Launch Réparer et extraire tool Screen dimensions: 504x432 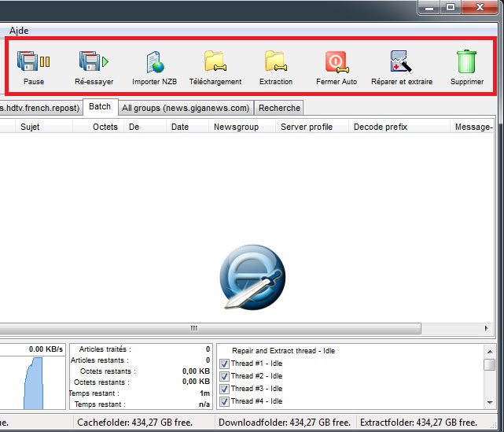[401, 61]
